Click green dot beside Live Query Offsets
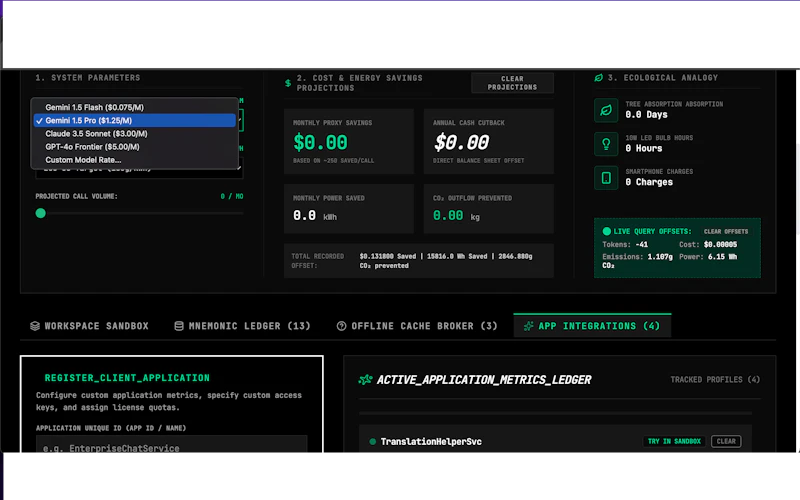Screen dimensions: 800x500 (607, 231)
